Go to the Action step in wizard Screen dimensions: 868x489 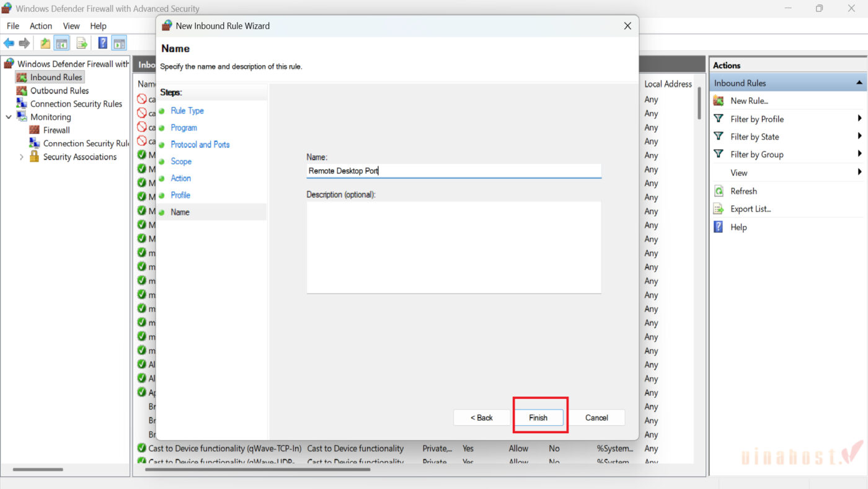pyautogui.click(x=181, y=178)
